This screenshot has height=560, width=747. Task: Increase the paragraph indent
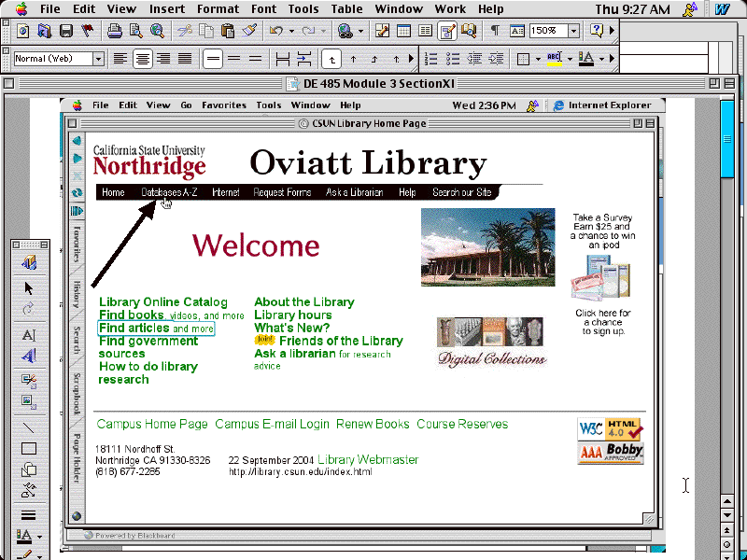tap(496, 59)
